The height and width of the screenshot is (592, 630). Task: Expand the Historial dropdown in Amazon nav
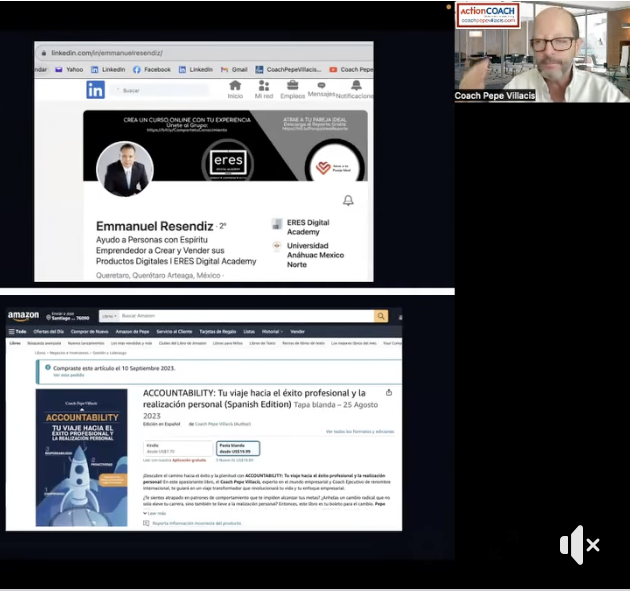tap(272, 332)
